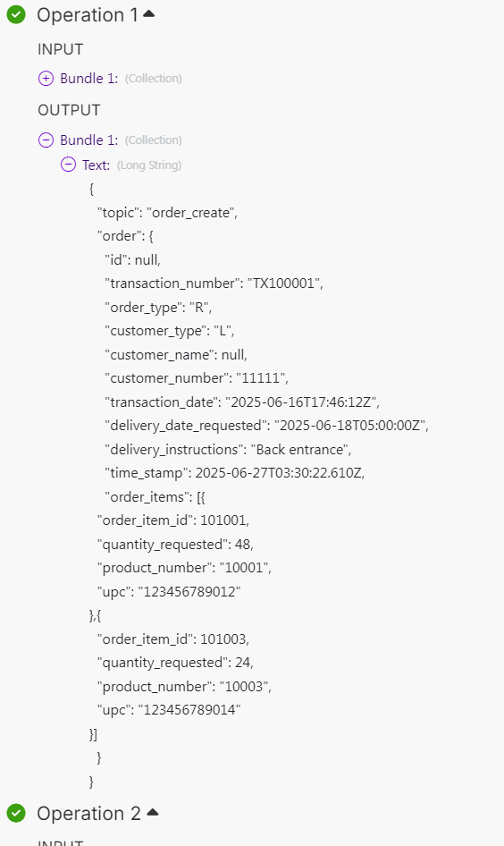The image size is (504, 846).
Task: Click the (Long String) type hint
Action: tap(149, 165)
